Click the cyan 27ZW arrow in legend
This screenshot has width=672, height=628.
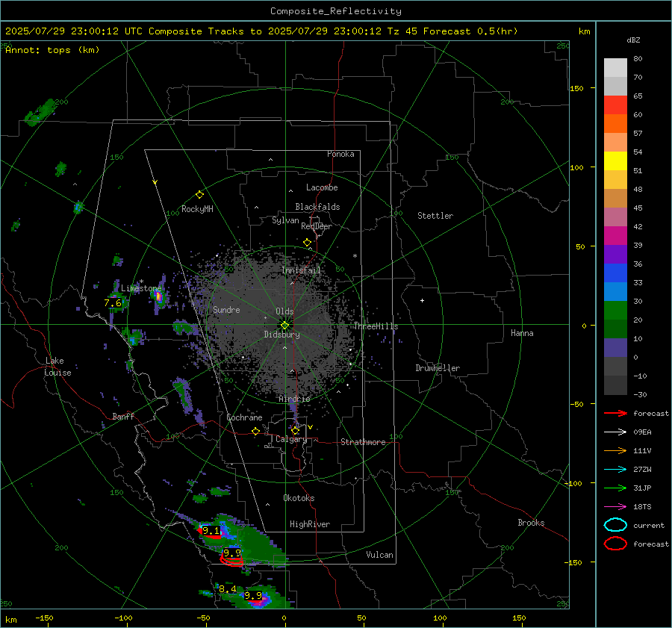(615, 470)
